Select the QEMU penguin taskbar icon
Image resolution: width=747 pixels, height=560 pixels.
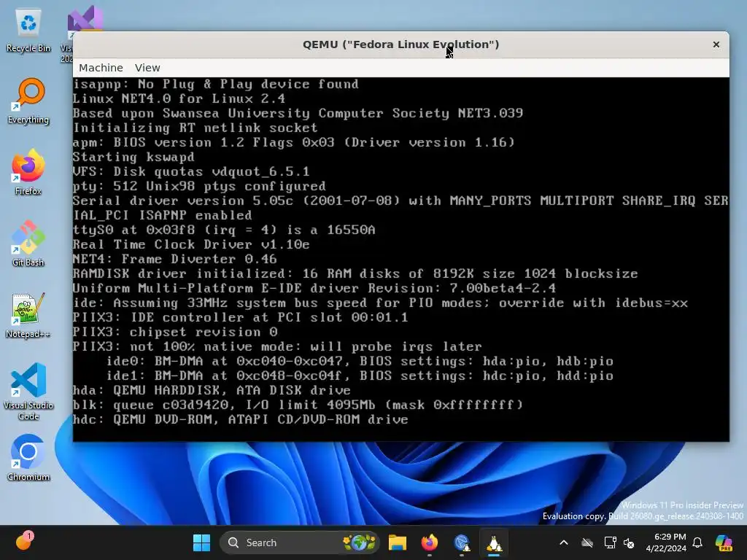click(494, 542)
